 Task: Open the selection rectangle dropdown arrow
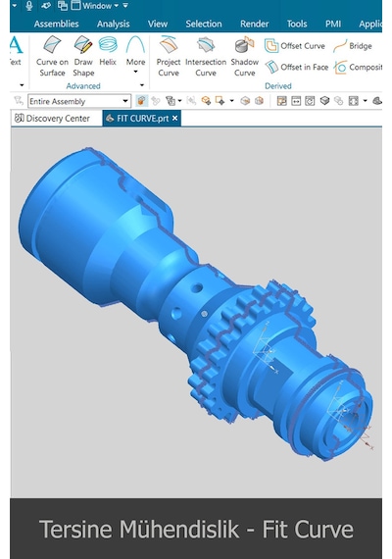[x=231, y=101]
